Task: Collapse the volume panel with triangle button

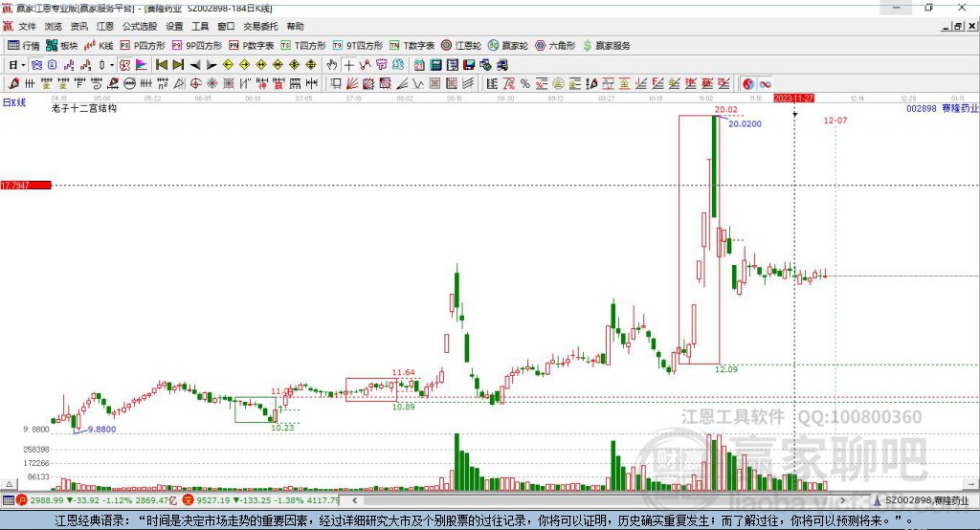Action: coord(10,484)
